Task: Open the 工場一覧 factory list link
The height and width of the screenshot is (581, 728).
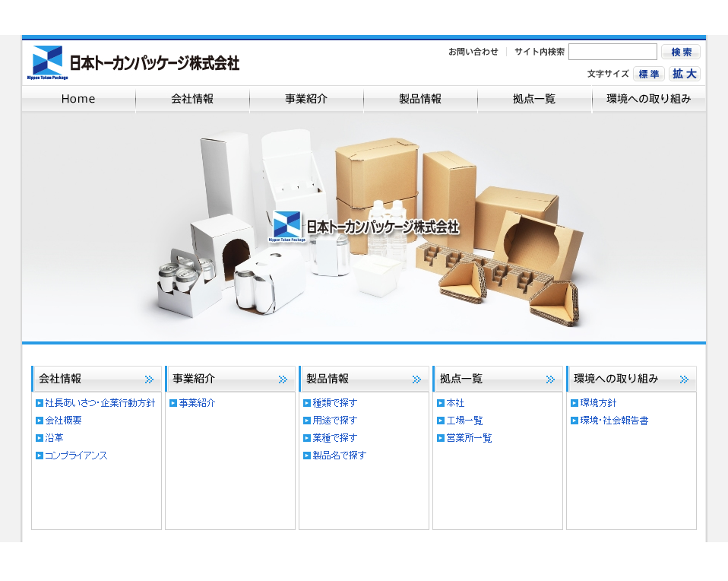Action: pos(464,421)
